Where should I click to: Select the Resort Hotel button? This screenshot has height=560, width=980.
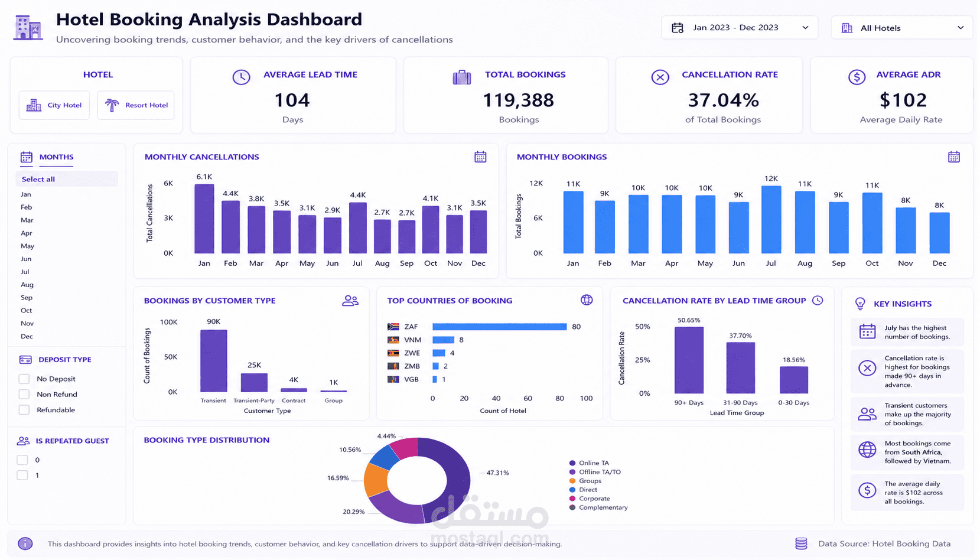point(136,105)
